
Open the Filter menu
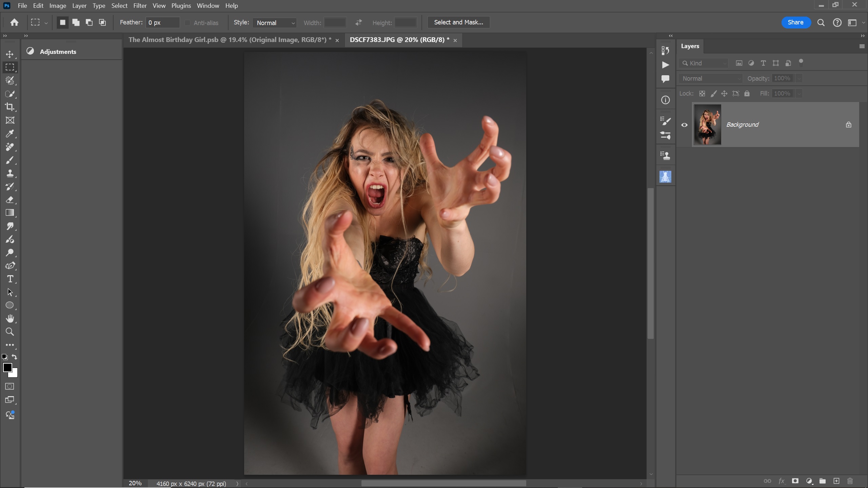tap(140, 6)
